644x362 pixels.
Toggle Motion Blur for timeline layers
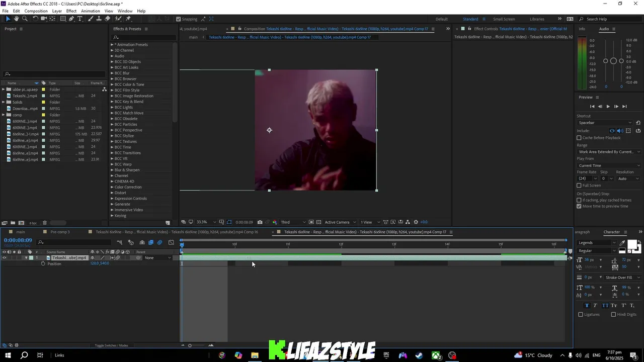[x=159, y=242]
